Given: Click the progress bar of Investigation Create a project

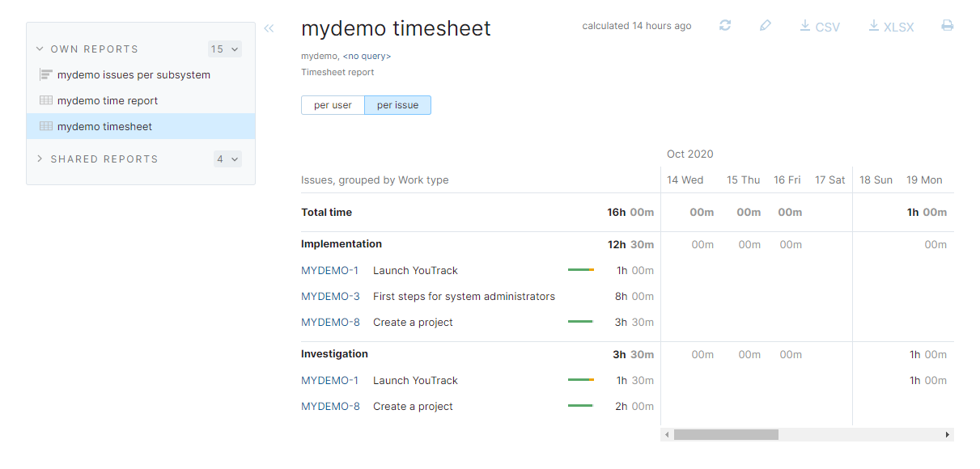Looking at the screenshot, I should pos(580,406).
